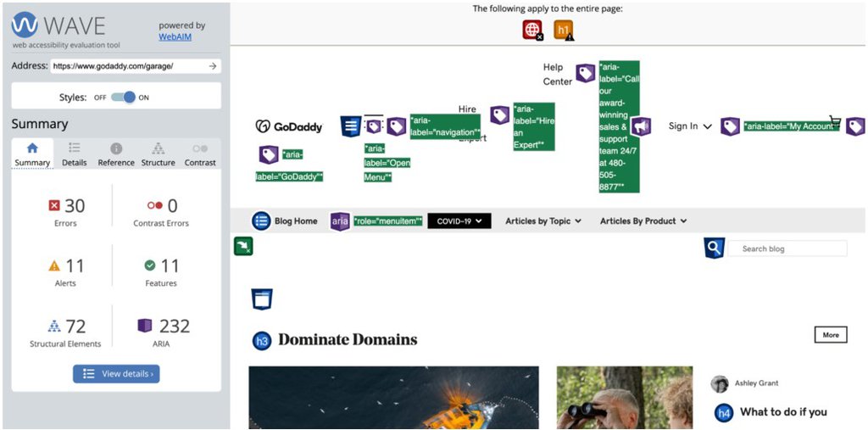Switch to the Details tab
This screenshot has width=868, height=430.
pyautogui.click(x=75, y=154)
